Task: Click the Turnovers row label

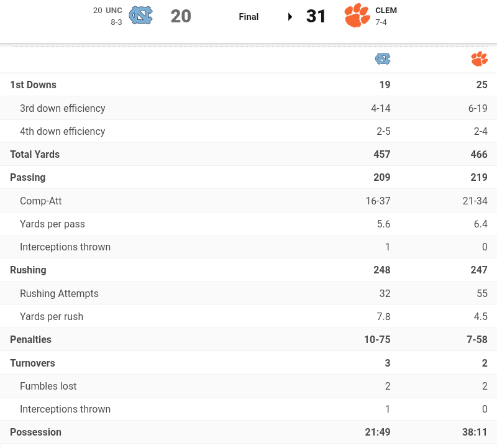Action: 32,363
